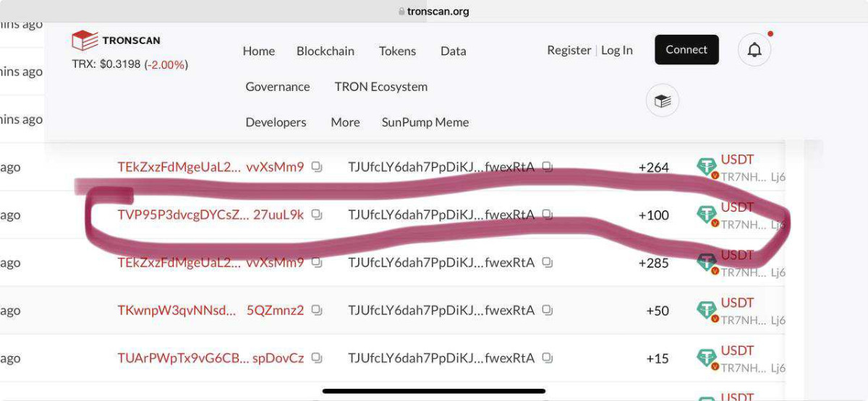Open the Blockchain menu
The width and height of the screenshot is (868, 401).
[325, 51]
